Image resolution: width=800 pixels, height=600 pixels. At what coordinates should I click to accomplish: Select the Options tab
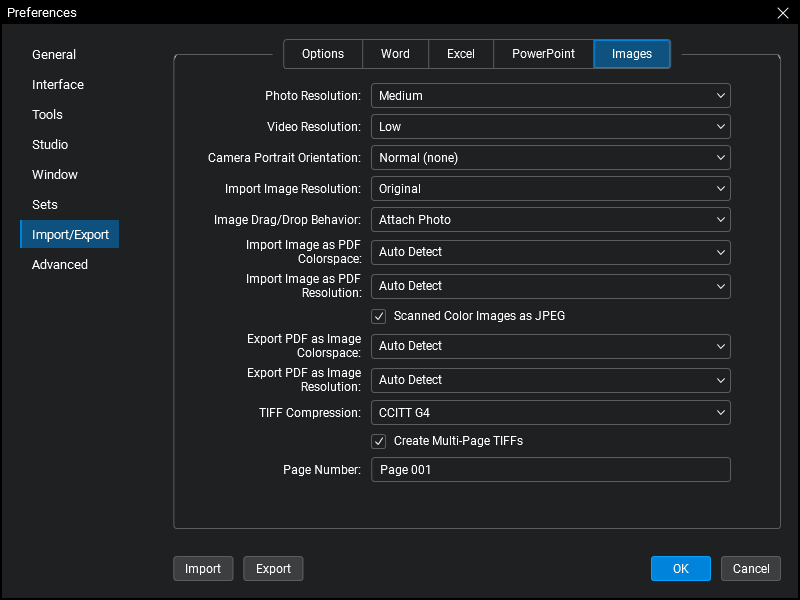(323, 54)
